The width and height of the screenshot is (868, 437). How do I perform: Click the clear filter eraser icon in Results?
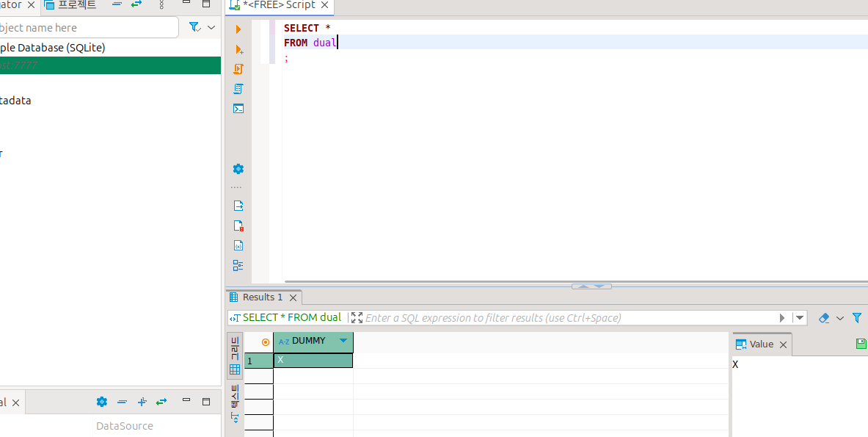coord(823,318)
